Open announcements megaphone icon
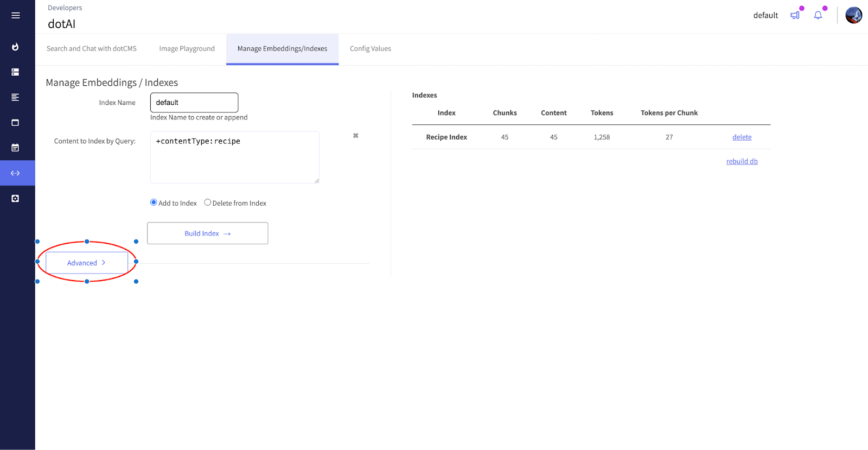The height and width of the screenshot is (450, 868). coord(795,15)
